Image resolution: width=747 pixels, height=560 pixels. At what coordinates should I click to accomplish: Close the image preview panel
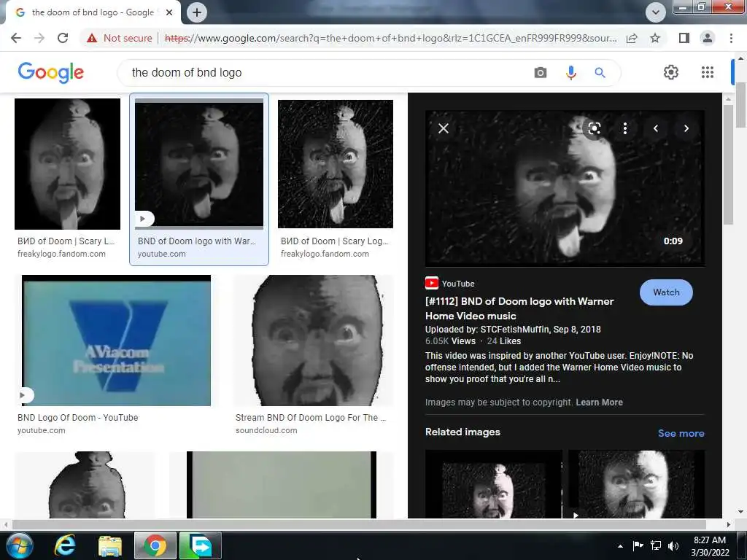coord(444,128)
